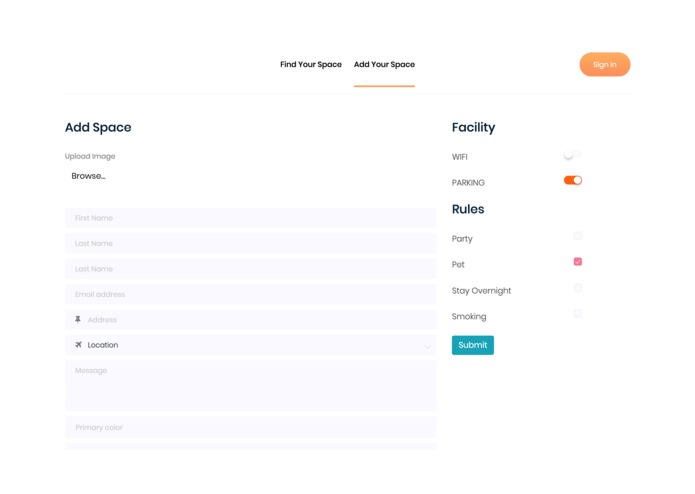Screen dimensions: 695x494
Task: Click the Facility heading
Action: click(473, 127)
